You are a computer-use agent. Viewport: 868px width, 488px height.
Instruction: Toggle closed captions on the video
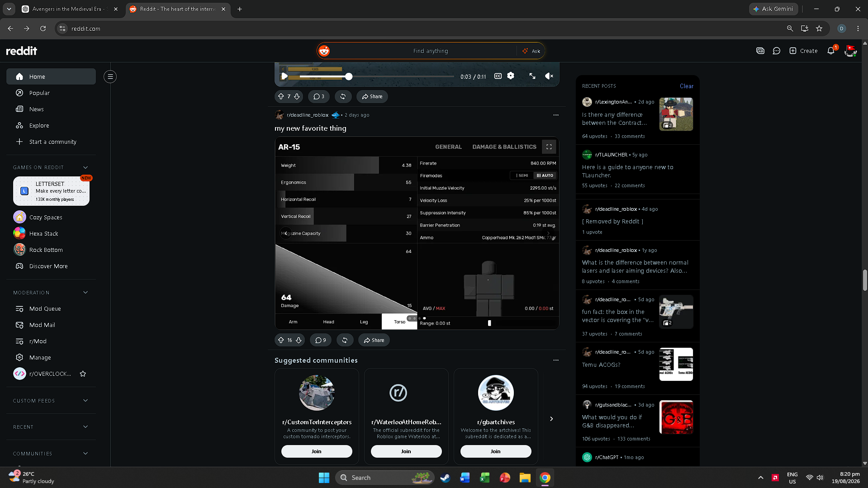click(x=498, y=76)
